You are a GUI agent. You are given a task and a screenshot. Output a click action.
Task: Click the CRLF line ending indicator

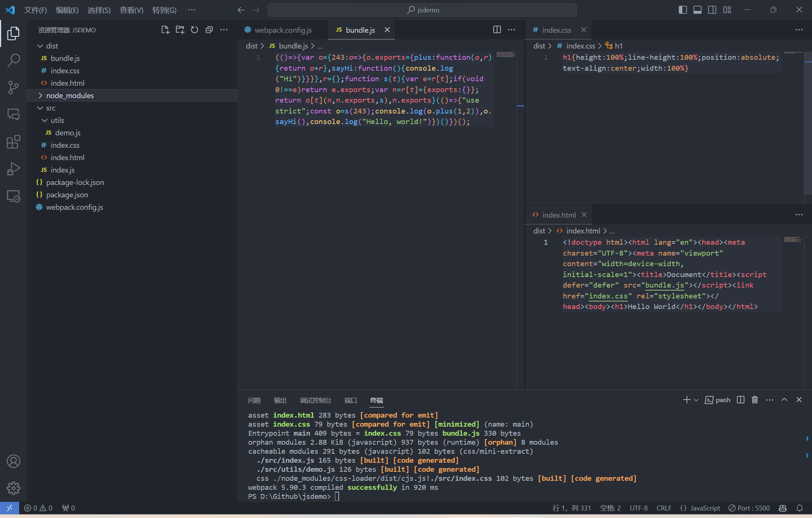[x=664, y=508]
